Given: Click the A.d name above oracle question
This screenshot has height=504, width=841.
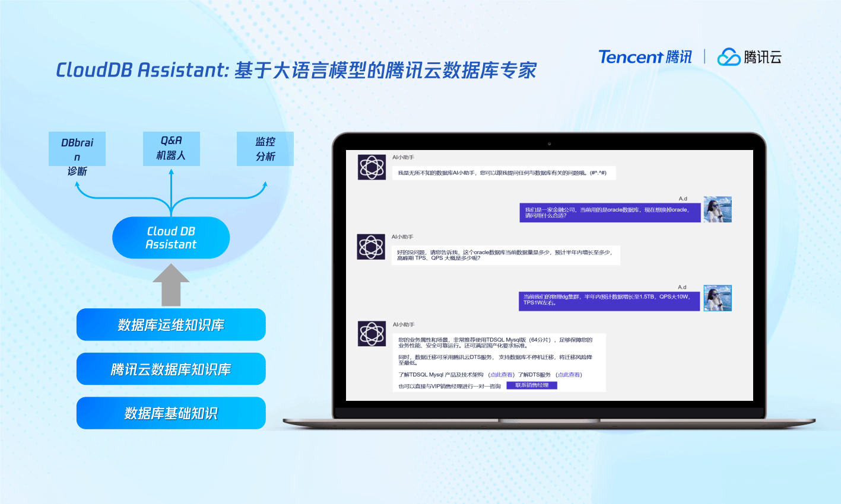Looking at the screenshot, I should tap(683, 199).
